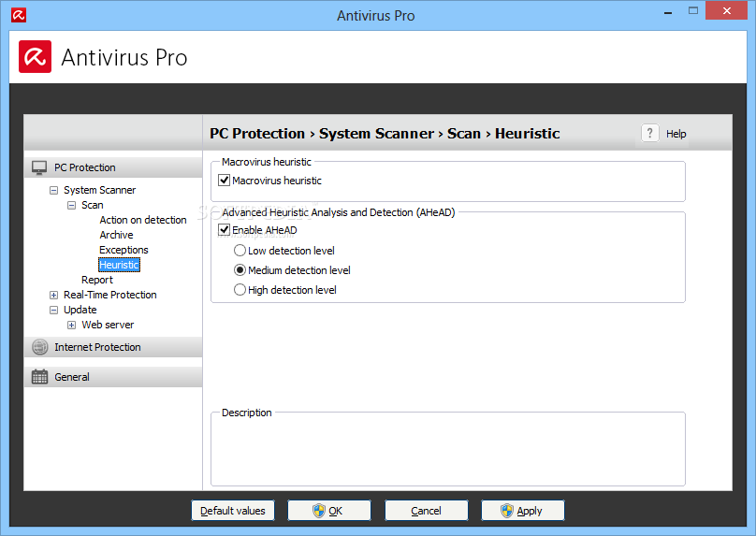Select System Scanner tree label
Viewport: 756px width, 536px height.
(100, 190)
